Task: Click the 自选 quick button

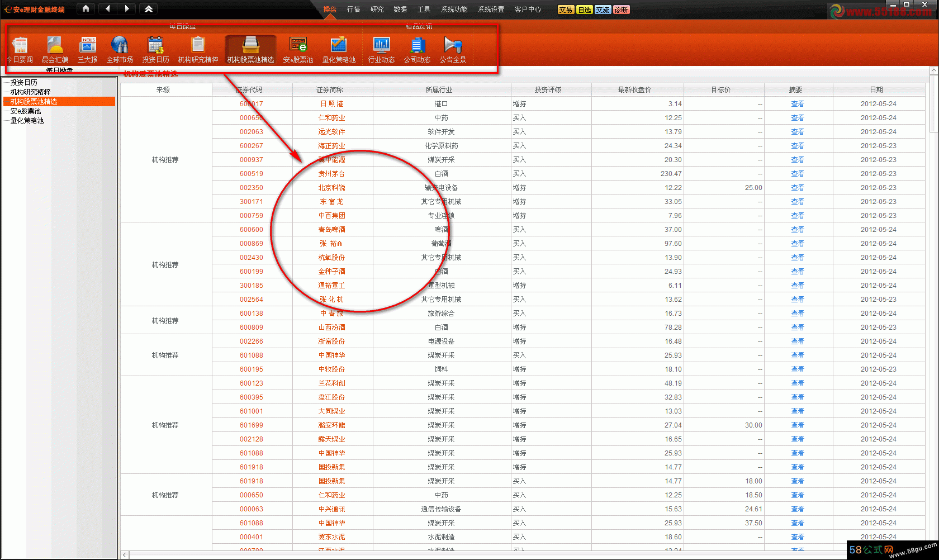Action: (x=584, y=10)
